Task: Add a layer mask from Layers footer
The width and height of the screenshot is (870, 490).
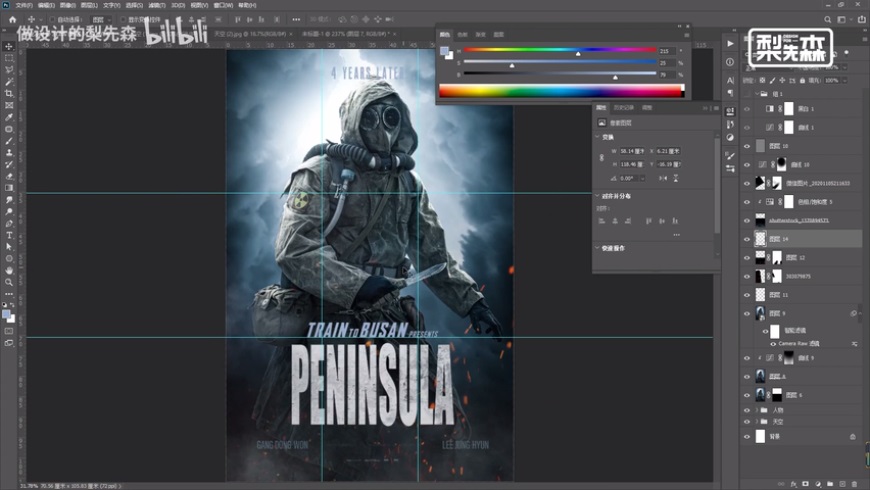Action: point(806,484)
